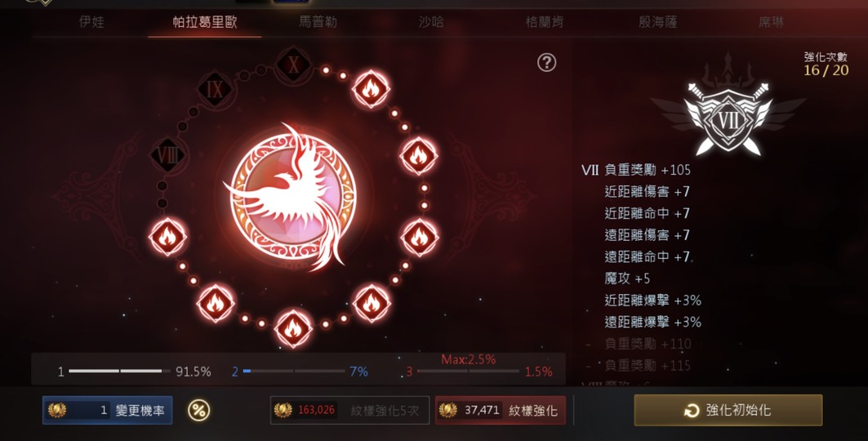The image size is (868, 441).
Task: Click the 7% blue probability bar
Action: (x=294, y=372)
